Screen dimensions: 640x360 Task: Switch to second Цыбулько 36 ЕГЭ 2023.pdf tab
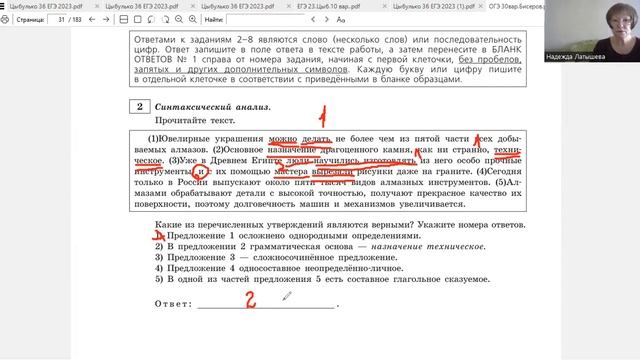point(142,7)
